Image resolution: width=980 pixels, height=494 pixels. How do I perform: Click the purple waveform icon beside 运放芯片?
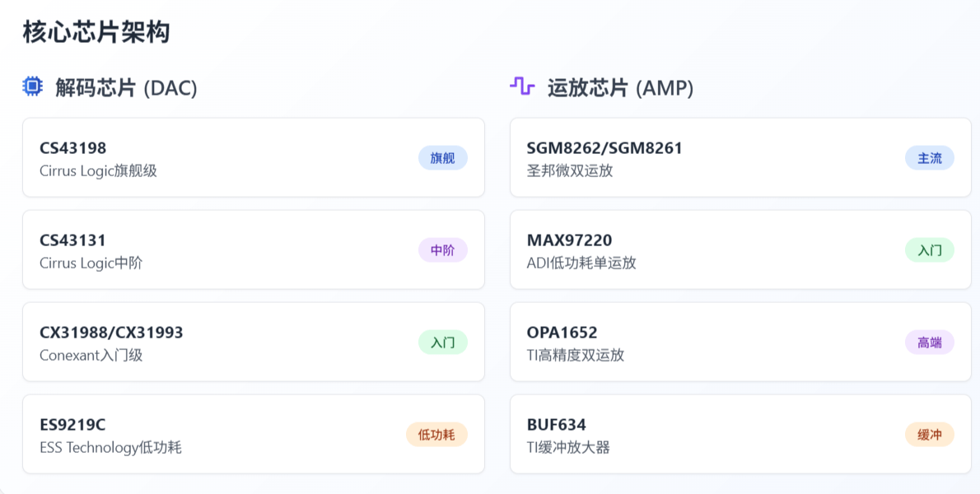(522, 86)
